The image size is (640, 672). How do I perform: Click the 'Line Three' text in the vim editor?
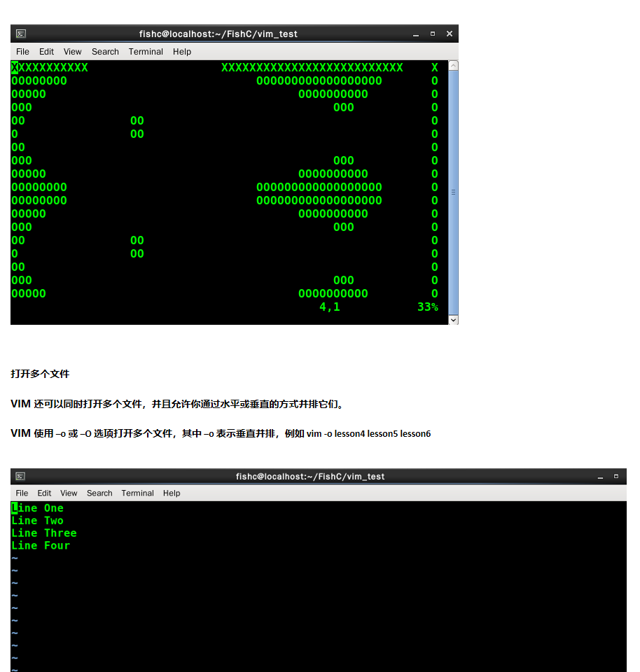point(43,533)
